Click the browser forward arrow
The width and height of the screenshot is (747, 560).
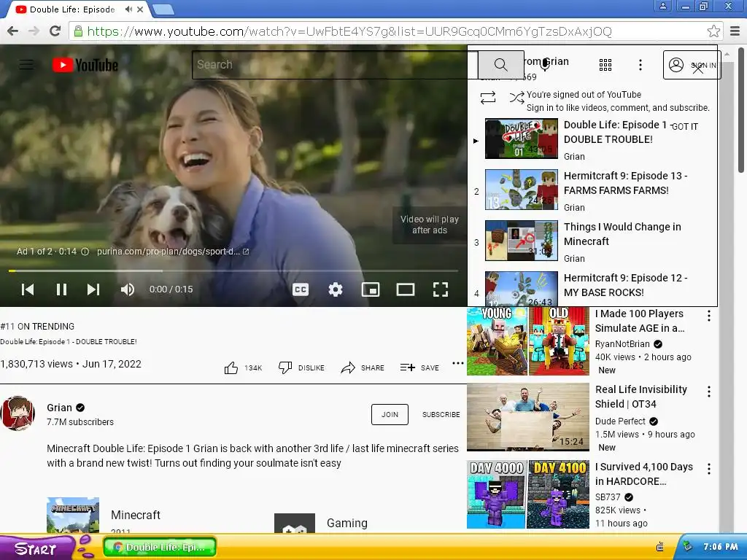pos(34,31)
